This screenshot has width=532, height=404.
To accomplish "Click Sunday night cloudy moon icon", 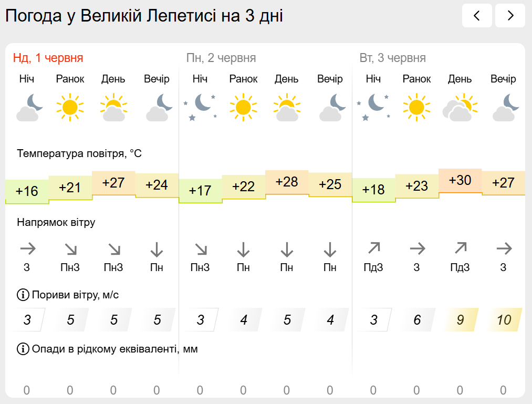I will (29, 107).
